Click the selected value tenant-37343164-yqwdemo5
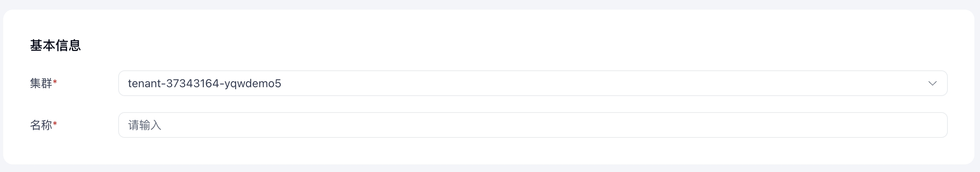 click(x=204, y=83)
